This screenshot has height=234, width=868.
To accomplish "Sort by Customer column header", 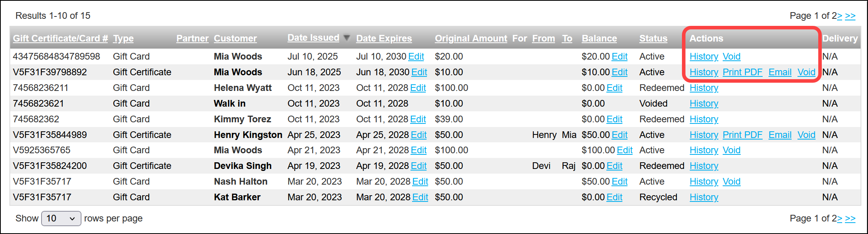I will (235, 38).
